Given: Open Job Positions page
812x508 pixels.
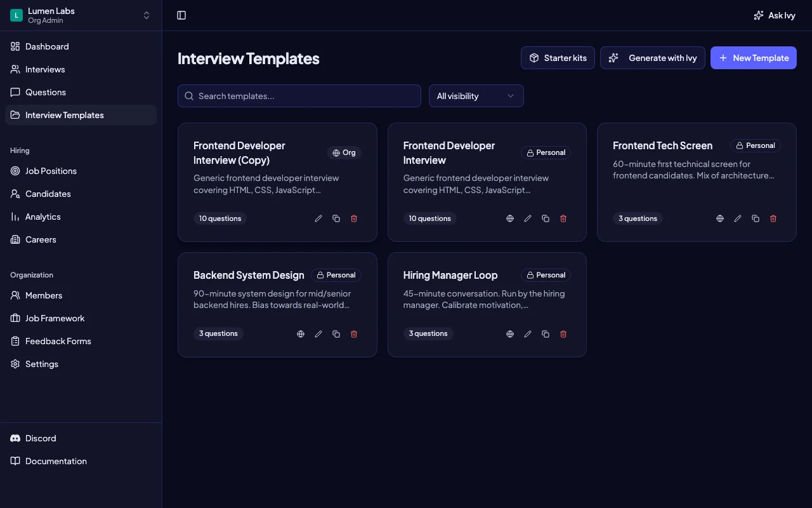Looking at the screenshot, I should point(81,171).
